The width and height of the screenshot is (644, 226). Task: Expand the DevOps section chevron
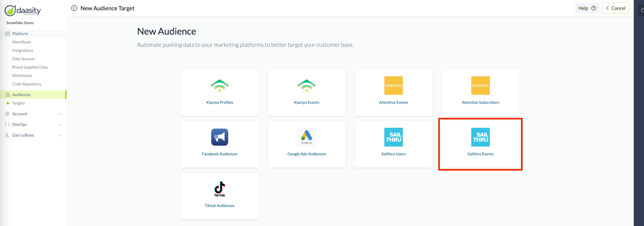point(60,125)
